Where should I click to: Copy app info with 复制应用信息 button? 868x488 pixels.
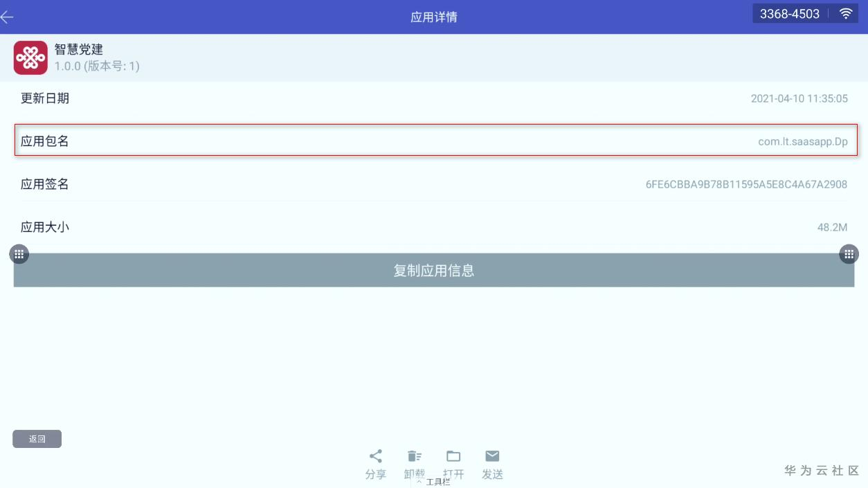coord(434,270)
